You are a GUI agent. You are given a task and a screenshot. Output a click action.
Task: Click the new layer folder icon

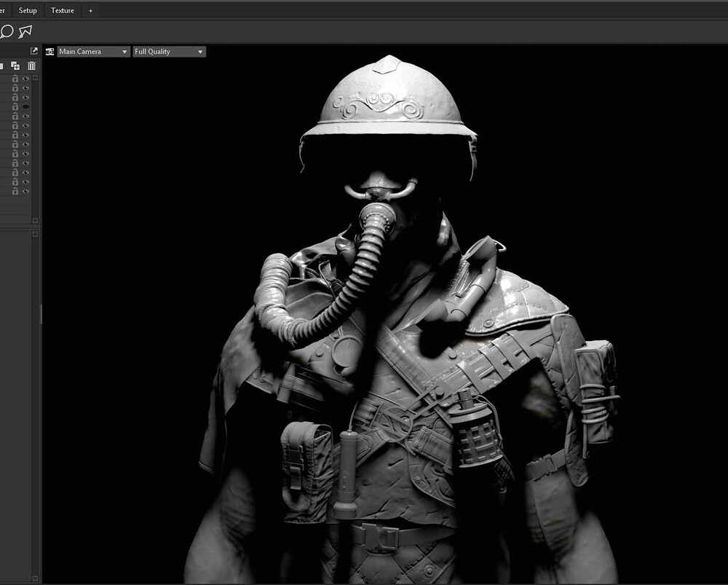coord(15,66)
